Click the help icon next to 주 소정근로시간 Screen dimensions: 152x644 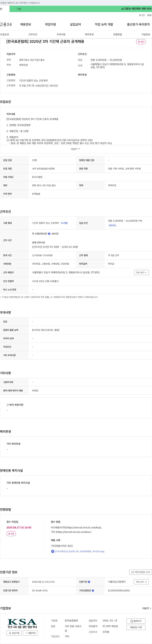49,234
